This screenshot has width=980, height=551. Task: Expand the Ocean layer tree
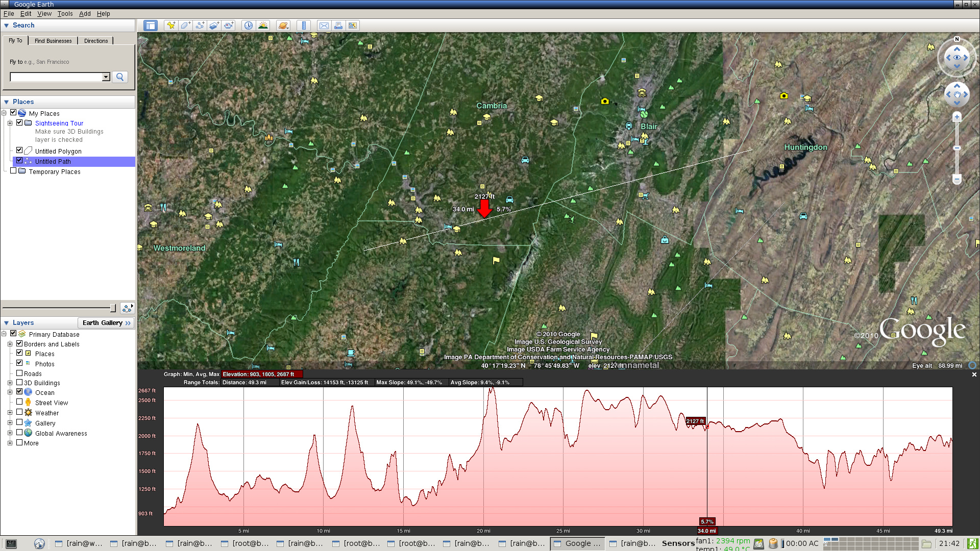tap(10, 392)
